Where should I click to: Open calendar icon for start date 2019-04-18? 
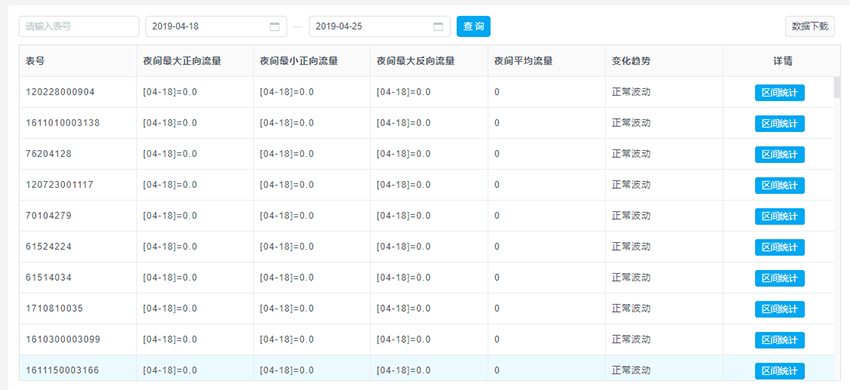[274, 27]
